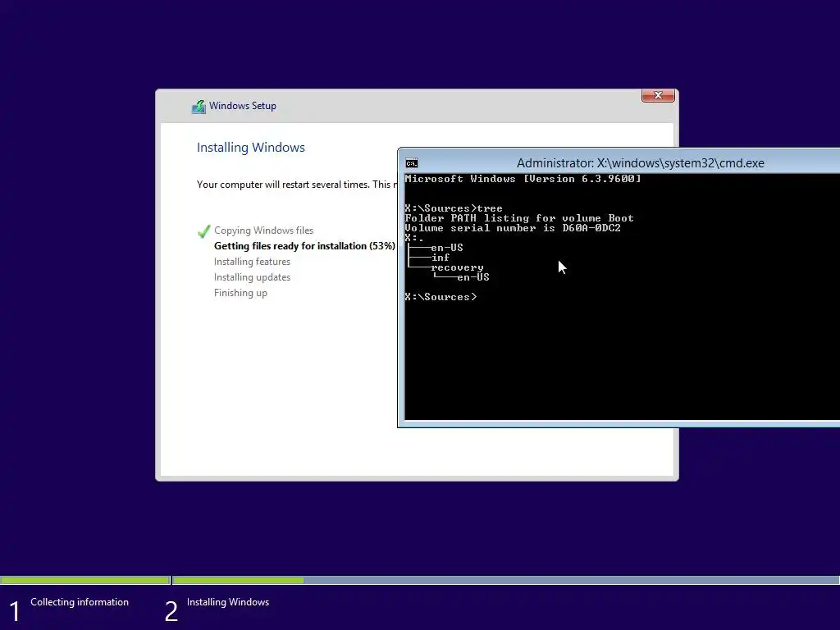840x630 pixels.
Task: Click 'Installing updates' step
Action: point(252,277)
